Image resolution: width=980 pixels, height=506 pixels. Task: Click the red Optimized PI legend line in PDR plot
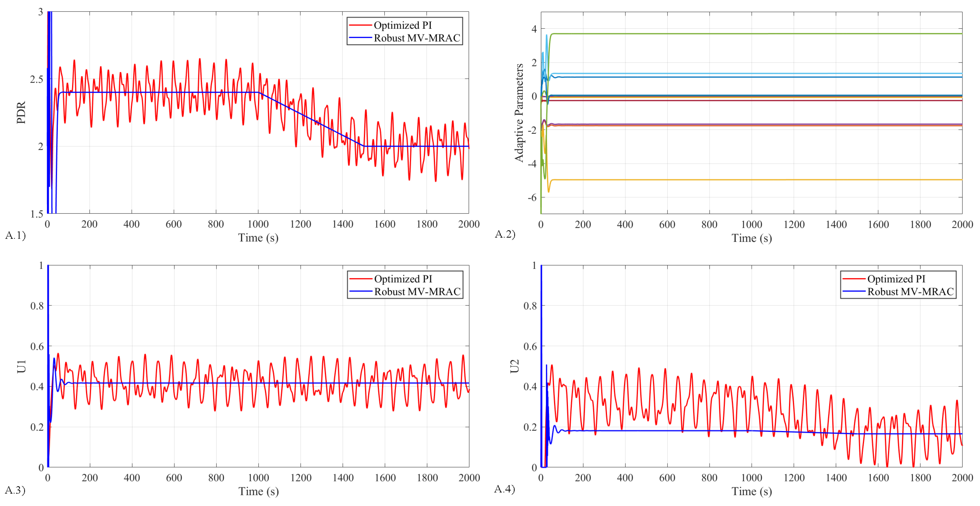[360, 25]
